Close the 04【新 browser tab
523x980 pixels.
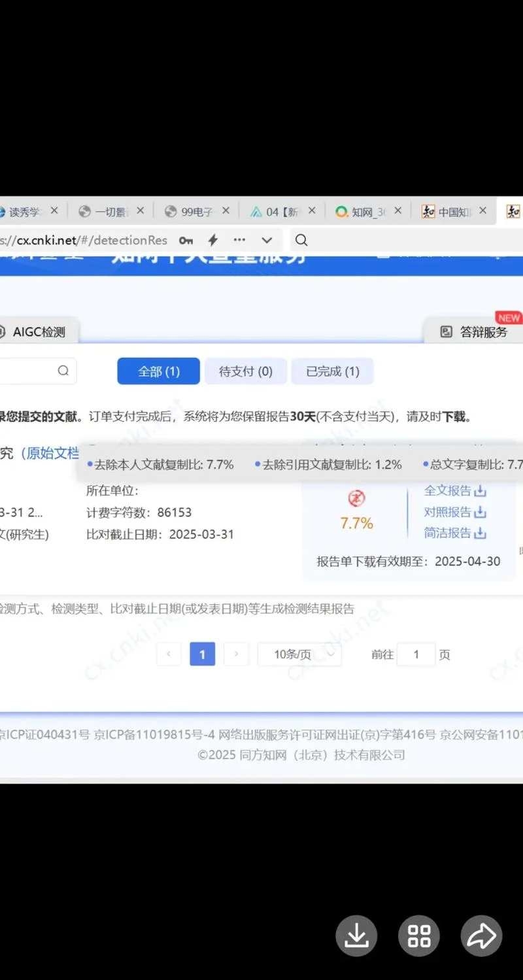click(312, 211)
